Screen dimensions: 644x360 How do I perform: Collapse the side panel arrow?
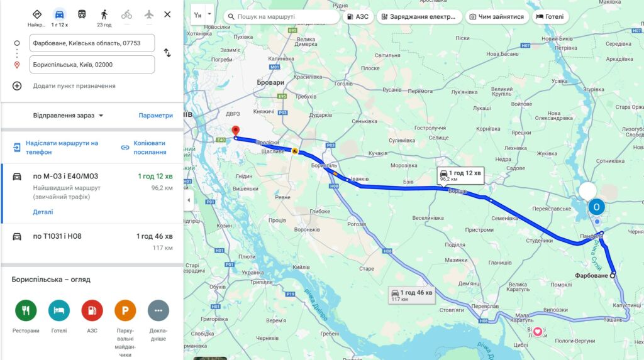coord(189,200)
